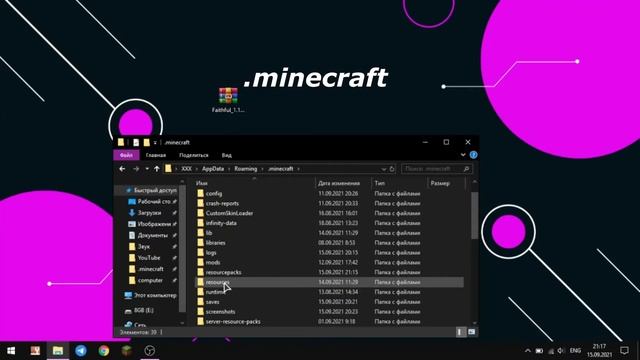Open Minecraft launcher from the taskbar
This screenshot has width=640, height=360.
click(127, 351)
